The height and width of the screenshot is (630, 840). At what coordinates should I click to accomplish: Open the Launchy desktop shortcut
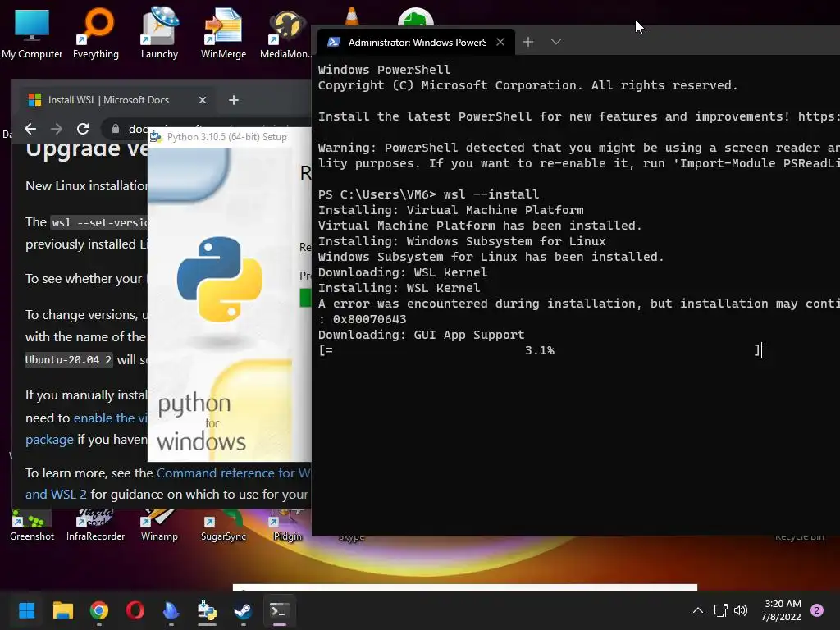click(x=159, y=33)
